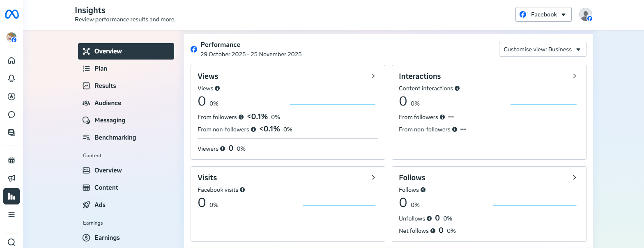Image resolution: width=644 pixels, height=248 pixels.
Task: Go to Earnings in the sidebar
Action: click(107, 238)
